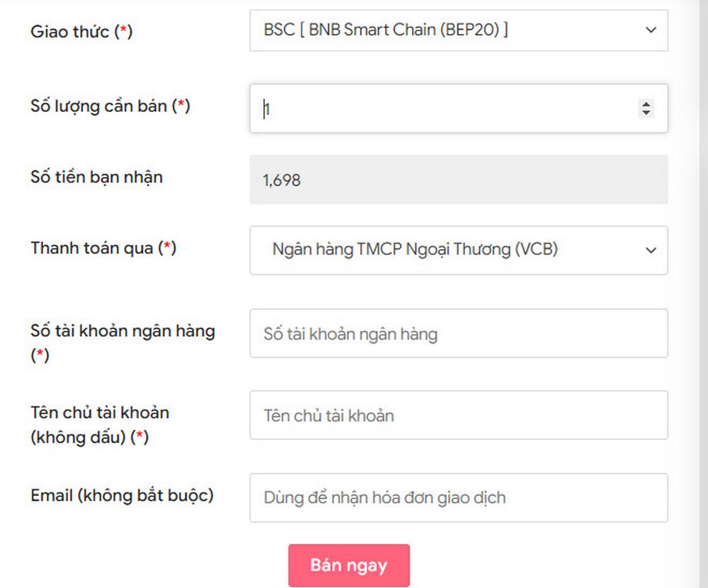The image size is (708, 588).
Task: Click the Số tiền bạn nhận amount box
Action: tap(458, 180)
